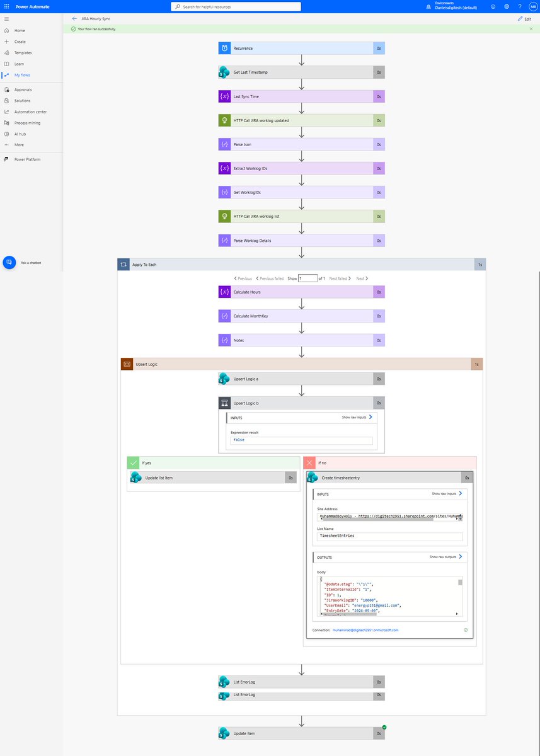The width and height of the screenshot is (540, 756).
Task: Click the variable icon on Extract Worklog IDs
Action: pos(225,168)
